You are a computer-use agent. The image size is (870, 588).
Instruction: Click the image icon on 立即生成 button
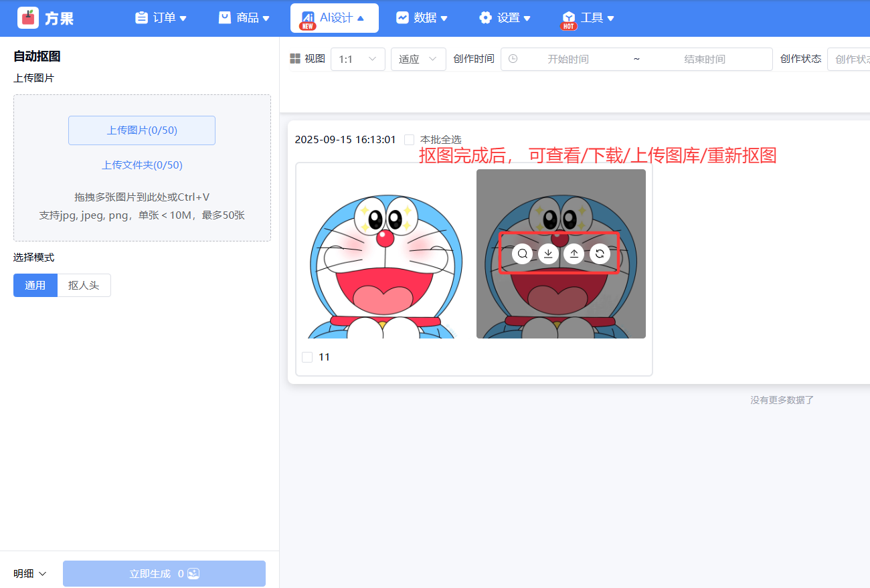click(193, 574)
